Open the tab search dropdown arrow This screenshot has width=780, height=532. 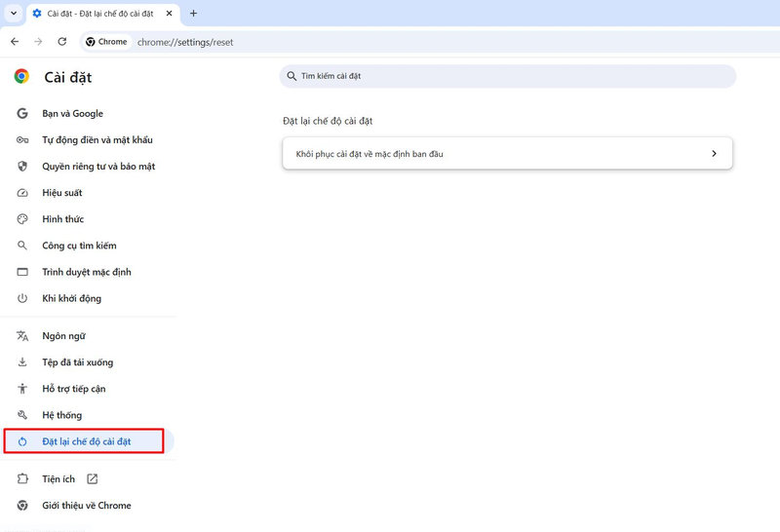click(x=14, y=14)
